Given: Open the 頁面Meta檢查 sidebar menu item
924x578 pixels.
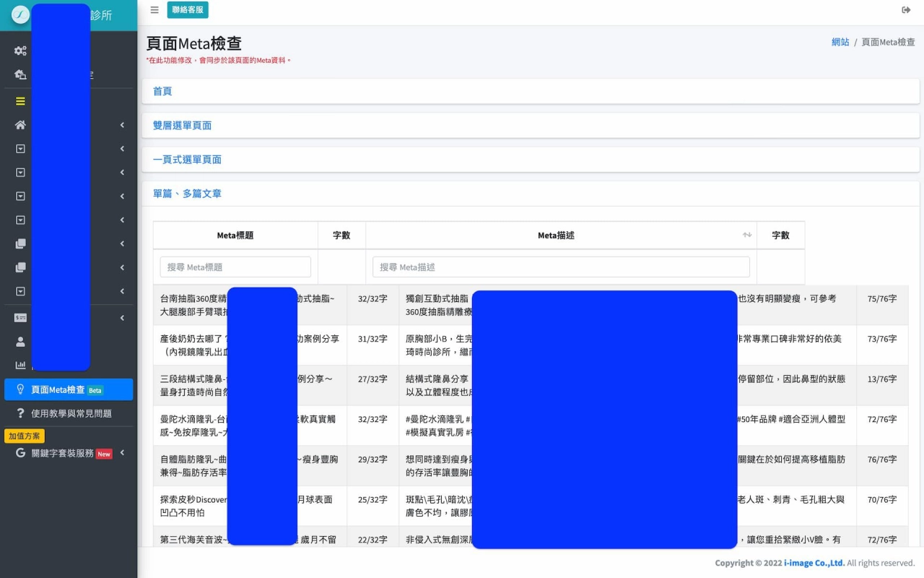Looking at the screenshot, I should (x=69, y=389).
